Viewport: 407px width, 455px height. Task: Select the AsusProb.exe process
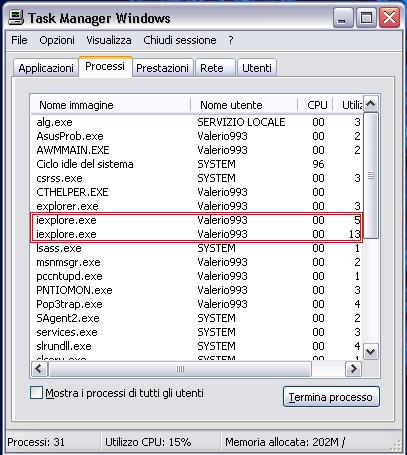click(197, 136)
